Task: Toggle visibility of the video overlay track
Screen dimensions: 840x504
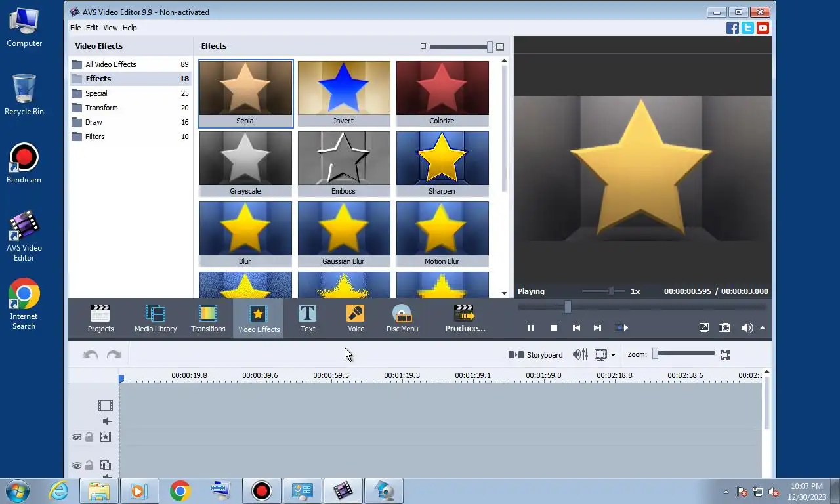Action: [77, 465]
